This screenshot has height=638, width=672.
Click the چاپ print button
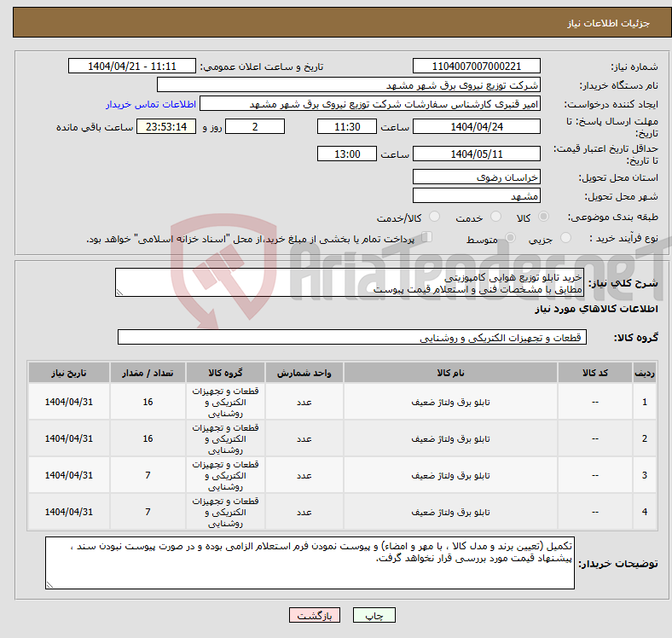tap(374, 615)
